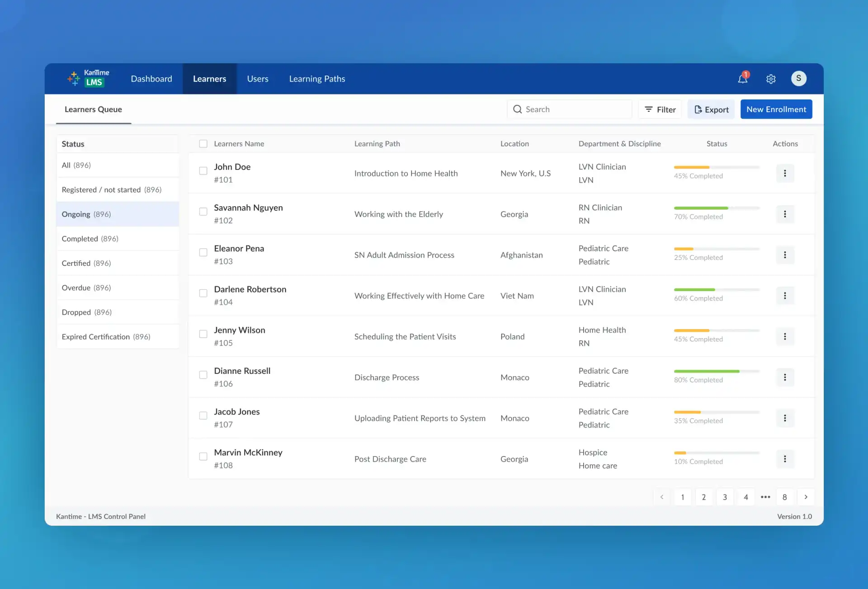Viewport: 868px width, 589px height.
Task: Click New Enrollment button
Action: pos(776,109)
